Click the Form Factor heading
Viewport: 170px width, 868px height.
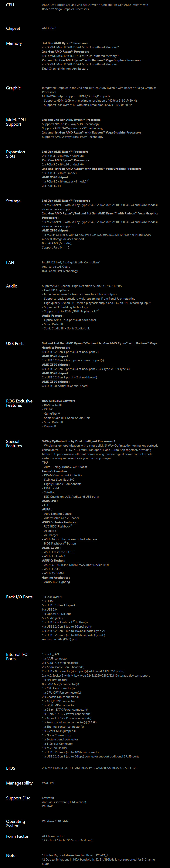pos(17,836)
